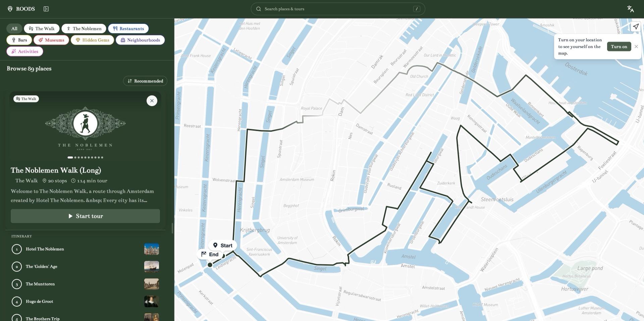
Task: Click the 20 stops pin icon
Action: pos(44,181)
